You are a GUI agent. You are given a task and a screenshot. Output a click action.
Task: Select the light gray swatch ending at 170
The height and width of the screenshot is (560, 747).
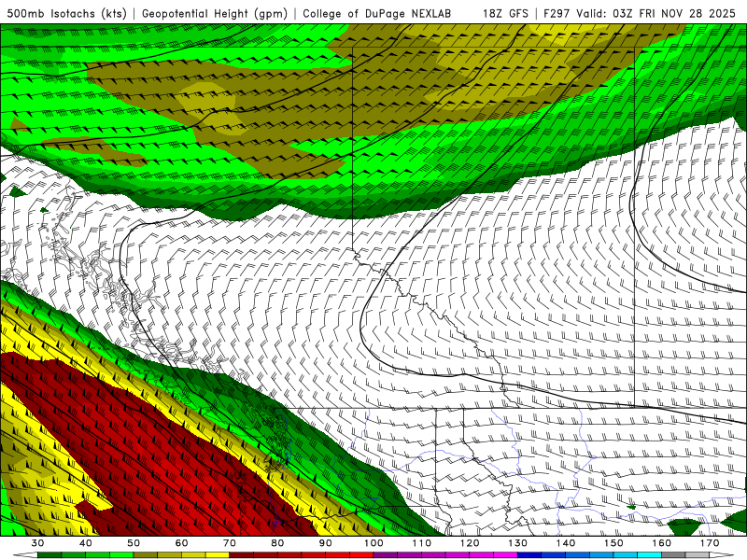698,556
